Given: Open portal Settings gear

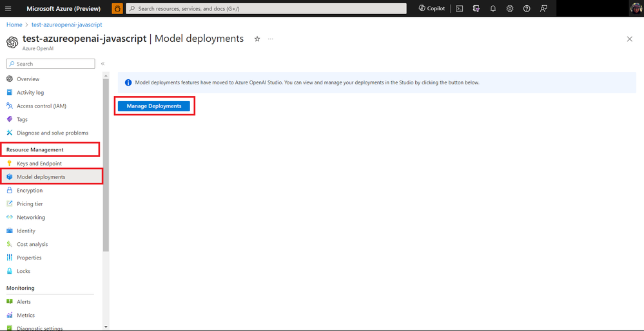Looking at the screenshot, I should (510, 8).
